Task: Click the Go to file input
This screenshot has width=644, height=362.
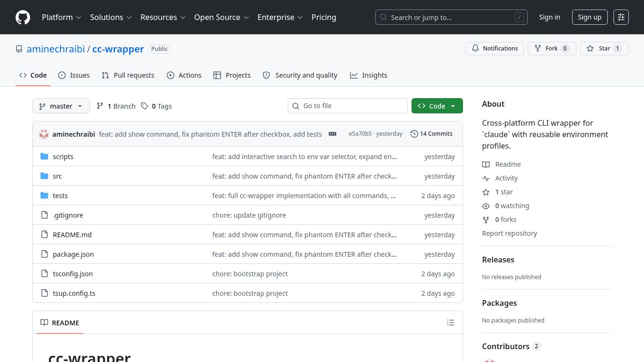Action: point(348,106)
